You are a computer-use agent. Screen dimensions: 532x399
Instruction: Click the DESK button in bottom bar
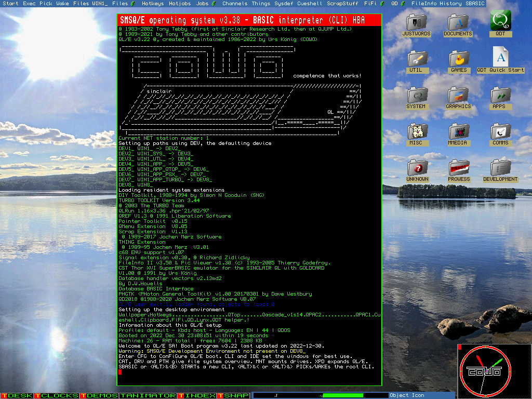coord(17,395)
